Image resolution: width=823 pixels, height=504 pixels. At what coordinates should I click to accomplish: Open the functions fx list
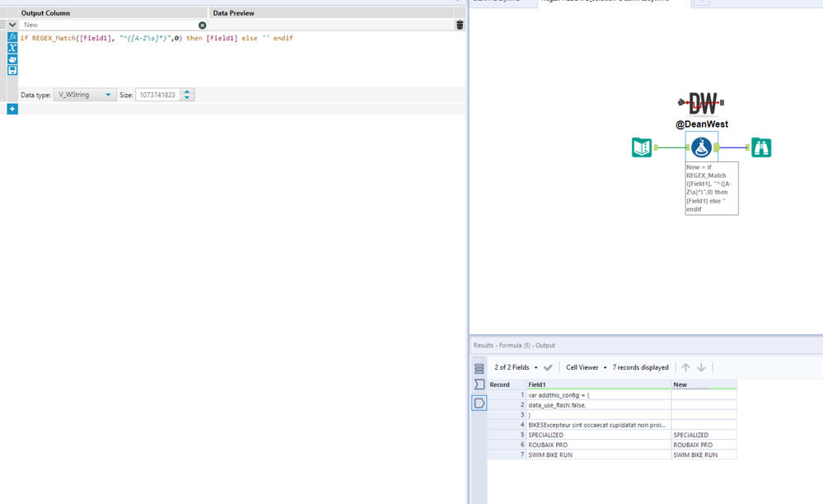12,37
